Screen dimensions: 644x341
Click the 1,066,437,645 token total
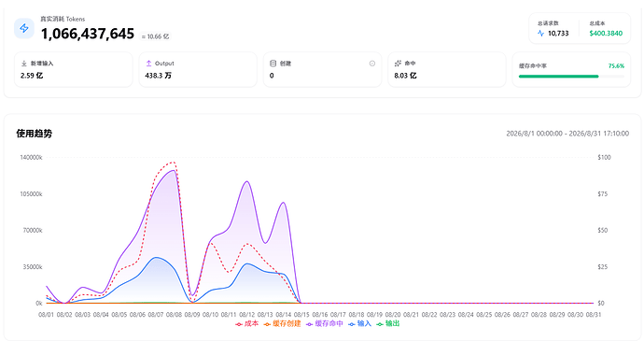click(88, 34)
